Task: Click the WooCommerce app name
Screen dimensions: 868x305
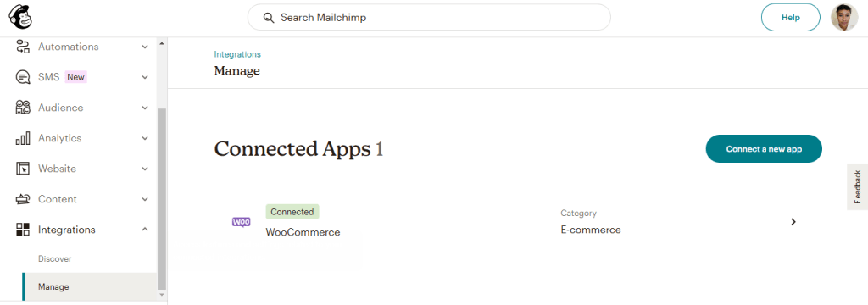Action: 303,232
